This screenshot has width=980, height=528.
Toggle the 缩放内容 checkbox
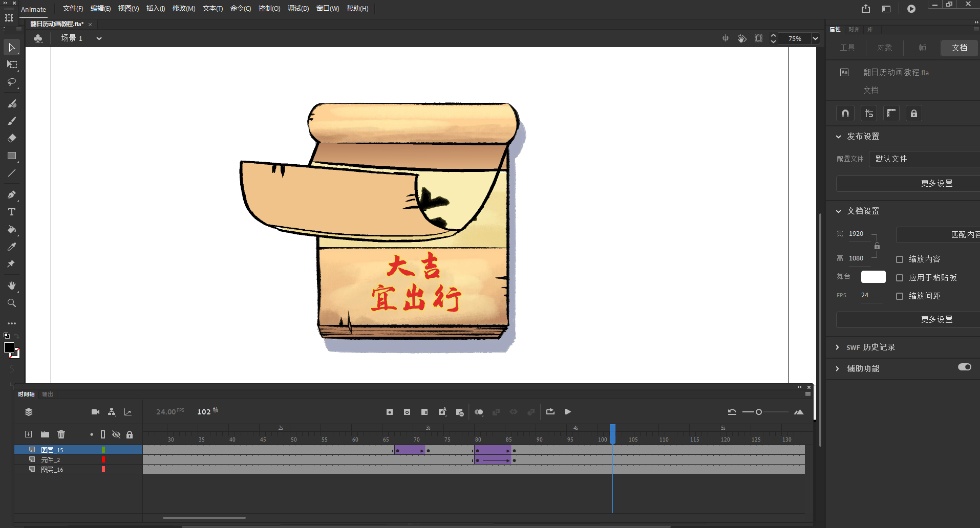click(900, 259)
